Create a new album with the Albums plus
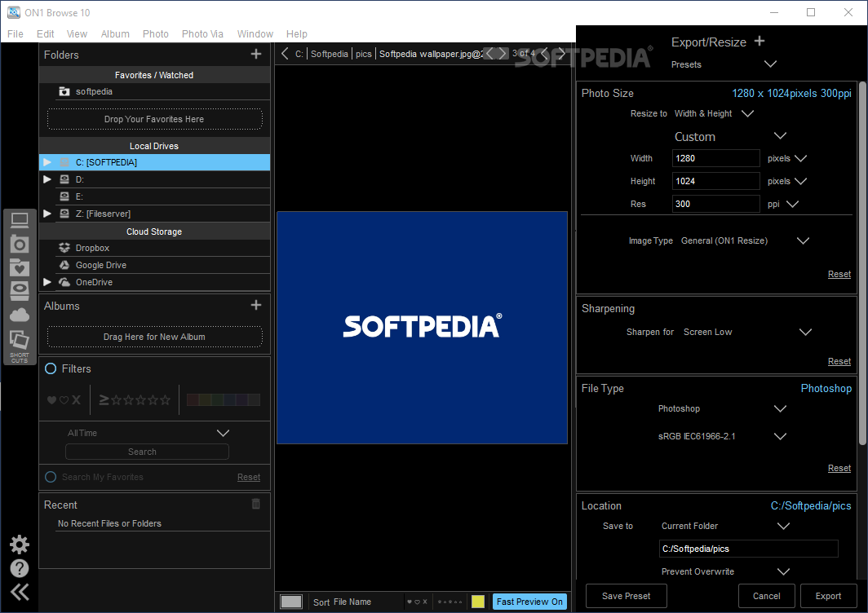The image size is (868, 613). [x=256, y=305]
